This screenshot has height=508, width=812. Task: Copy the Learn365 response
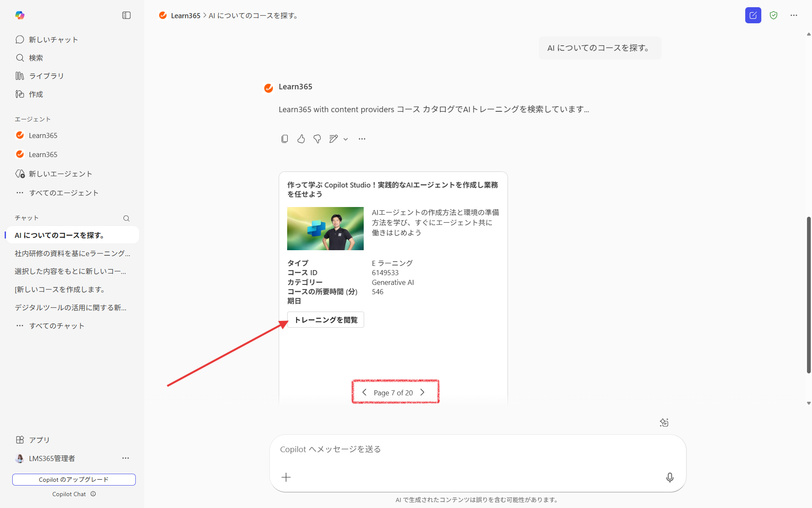pyautogui.click(x=285, y=139)
